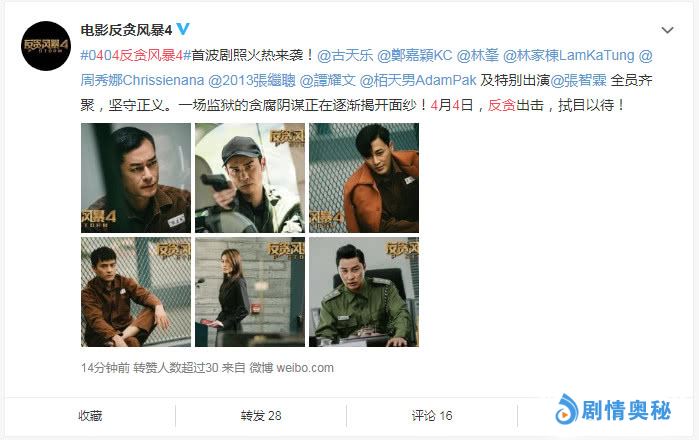Open the @鄭嘉穎KC mention
699x440 pixels.
pyautogui.click(x=415, y=55)
